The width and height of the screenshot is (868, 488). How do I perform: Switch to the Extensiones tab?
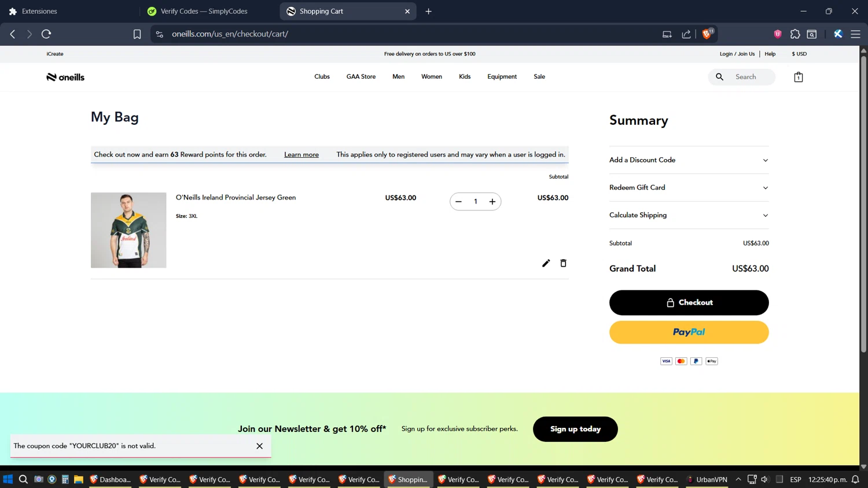(x=69, y=11)
